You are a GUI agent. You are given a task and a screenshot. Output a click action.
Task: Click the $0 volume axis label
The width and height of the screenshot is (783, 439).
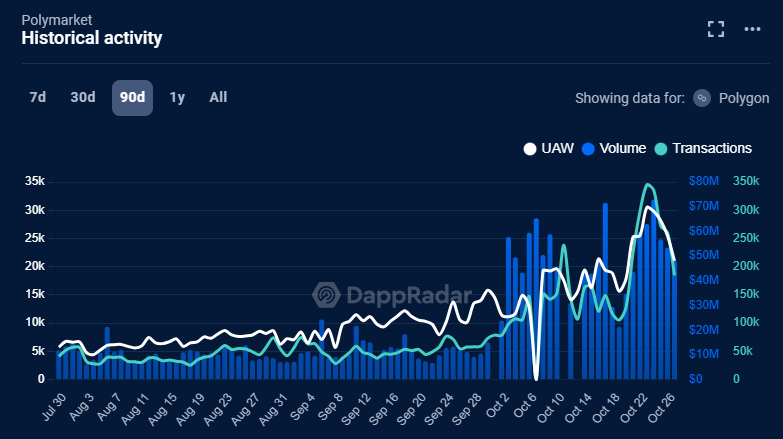click(696, 379)
